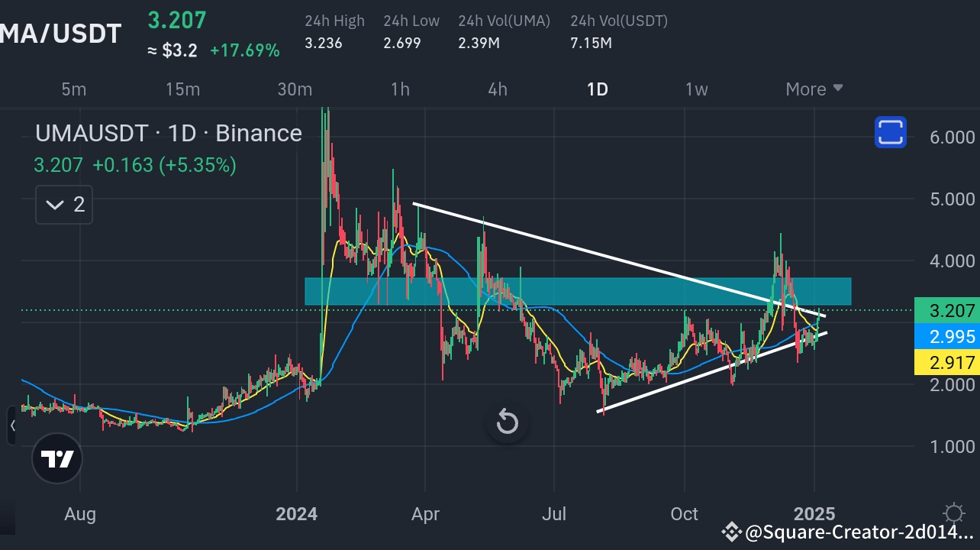The height and width of the screenshot is (550, 980).
Task: Click the 24h High value 3.236
Action: 324,43
